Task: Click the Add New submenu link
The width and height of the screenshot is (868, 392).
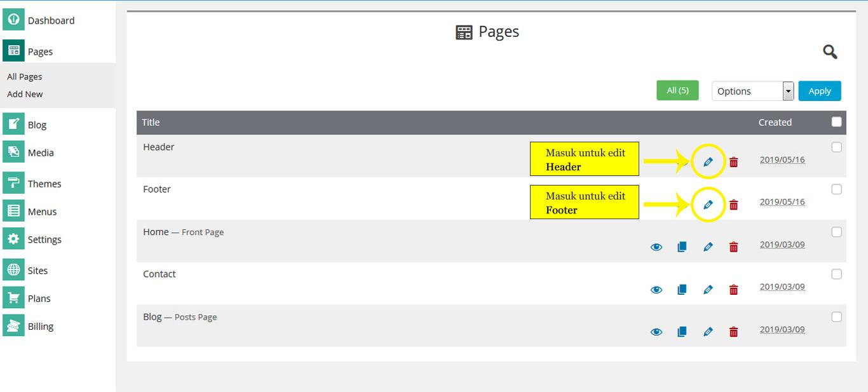Action: coord(25,94)
